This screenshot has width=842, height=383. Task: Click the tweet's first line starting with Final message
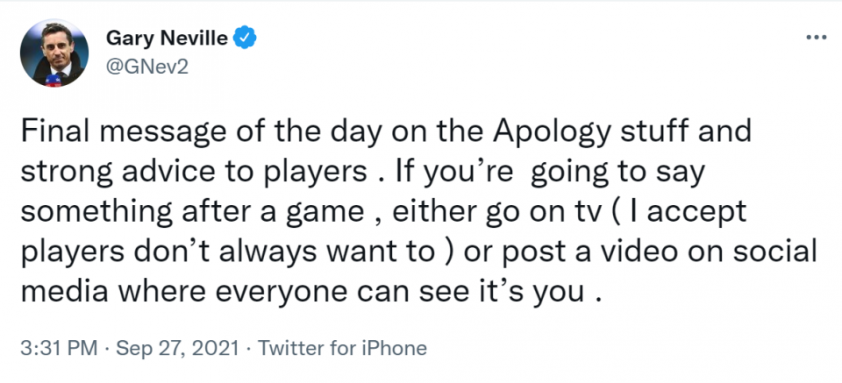pyautogui.click(x=386, y=133)
